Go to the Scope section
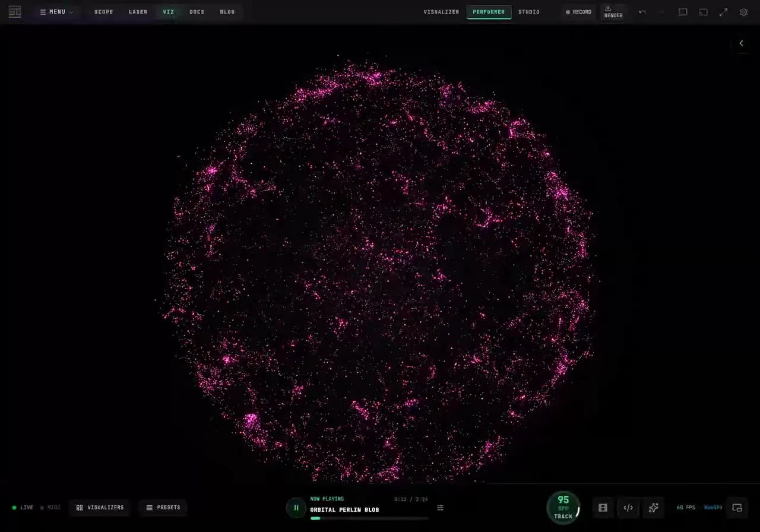This screenshot has height=532, width=760. (x=104, y=12)
